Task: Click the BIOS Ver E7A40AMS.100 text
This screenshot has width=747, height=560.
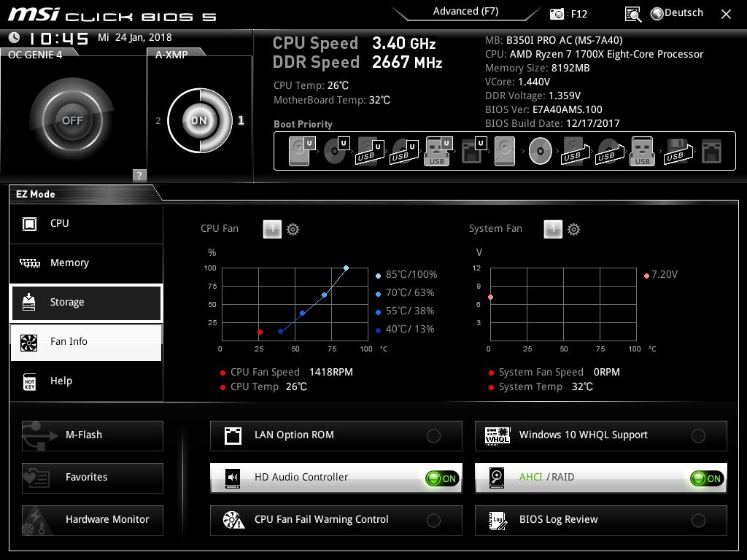Action: [x=543, y=109]
